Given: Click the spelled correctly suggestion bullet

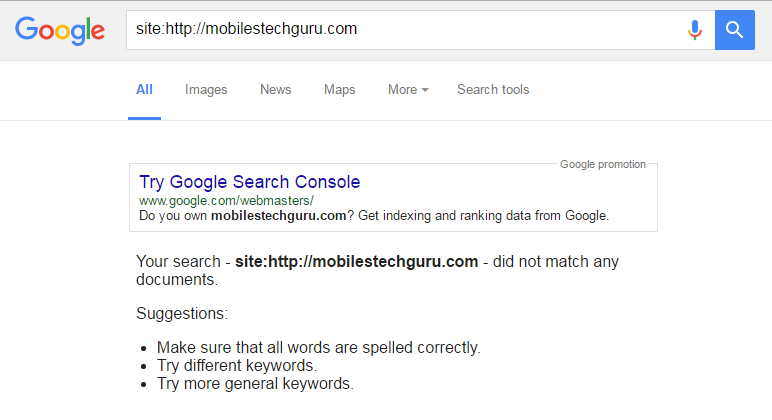Looking at the screenshot, I should point(319,348).
